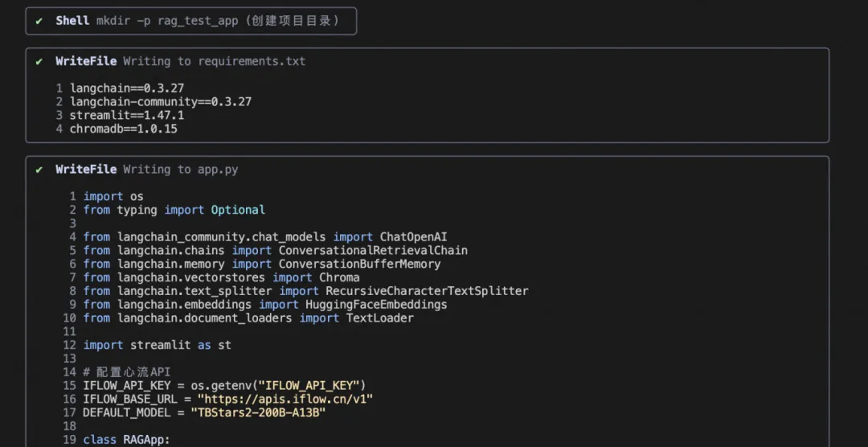The image size is (868, 447).
Task: Click the streamlit==1.47.1 requirement line
Action: [x=127, y=115]
